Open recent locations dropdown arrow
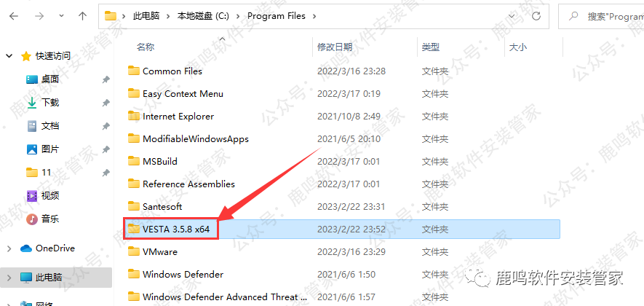The image size is (644, 306). click(61, 16)
